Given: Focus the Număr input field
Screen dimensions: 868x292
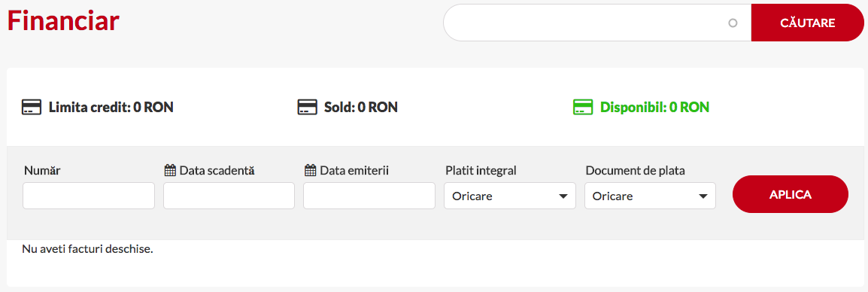Looking at the screenshot, I should click(x=89, y=196).
